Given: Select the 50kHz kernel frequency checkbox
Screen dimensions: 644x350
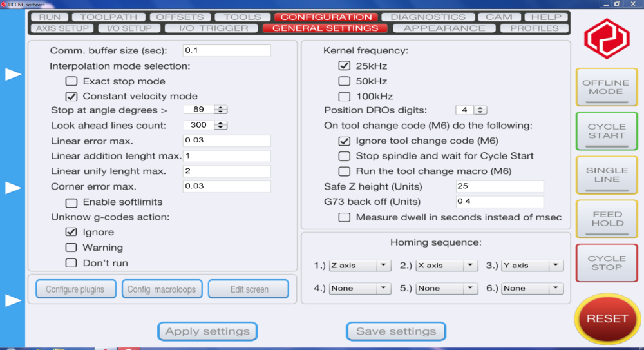Looking at the screenshot, I should (x=344, y=81).
